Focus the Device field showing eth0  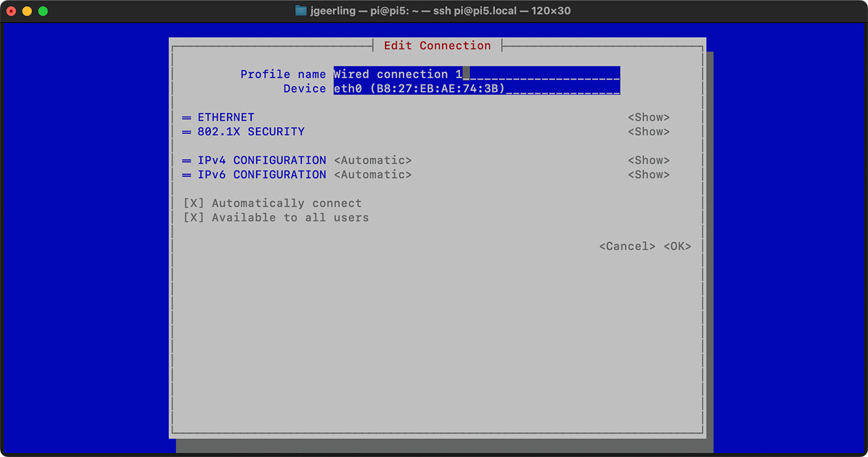pyautogui.click(x=476, y=89)
